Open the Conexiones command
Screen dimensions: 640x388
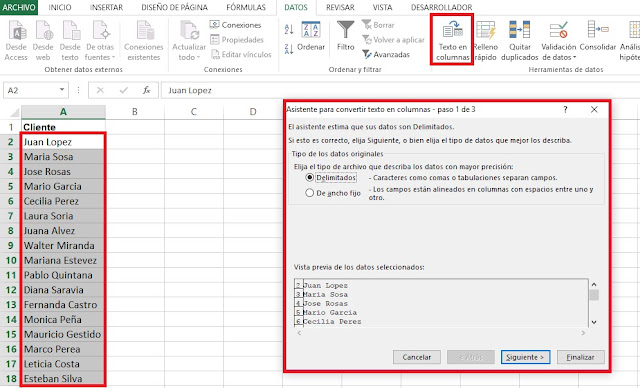pyautogui.click(x=236, y=25)
